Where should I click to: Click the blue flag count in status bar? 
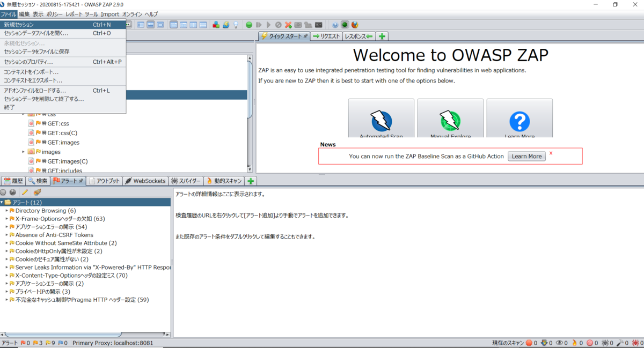pos(63,343)
